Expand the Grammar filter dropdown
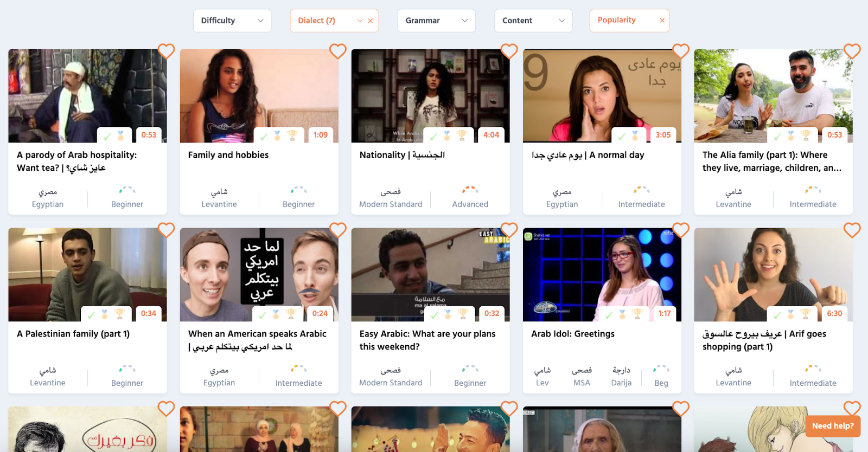Image resolution: width=868 pixels, height=452 pixels. click(436, 21)
